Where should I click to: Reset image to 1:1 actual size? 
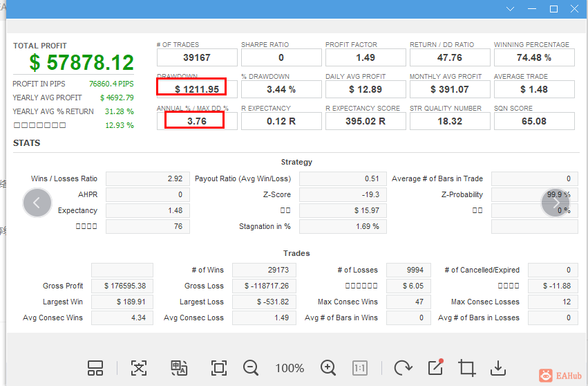pos(360,368)
